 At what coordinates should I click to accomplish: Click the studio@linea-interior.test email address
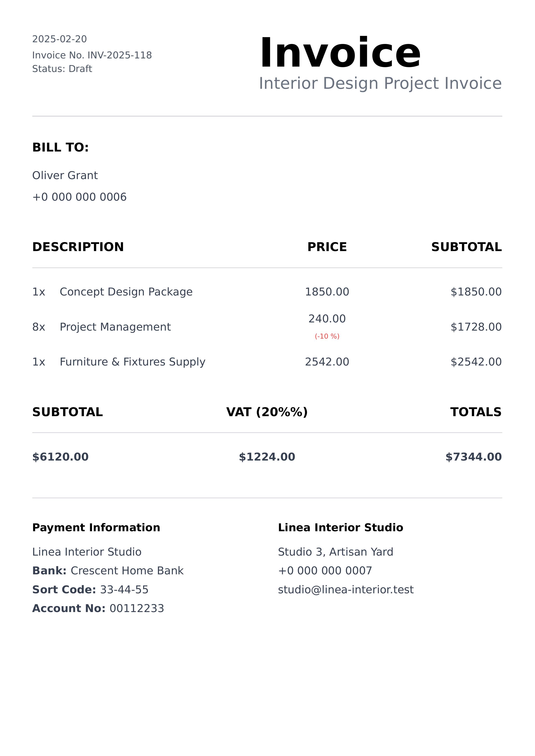tap(346, 590)
